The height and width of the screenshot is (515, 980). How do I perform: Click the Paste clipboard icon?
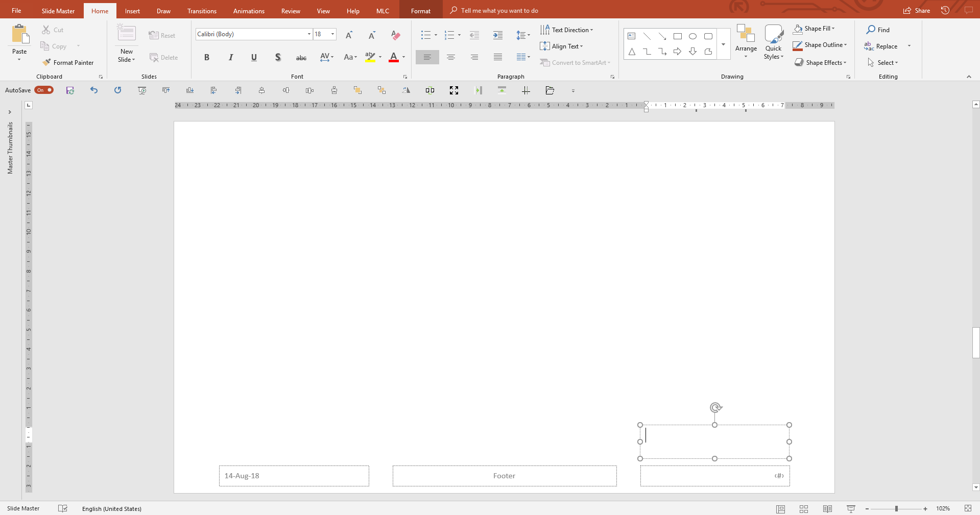tap(20, 34)
